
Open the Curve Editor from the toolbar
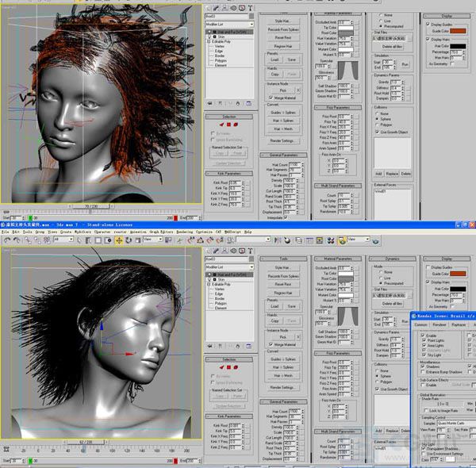tap(309, 240)
